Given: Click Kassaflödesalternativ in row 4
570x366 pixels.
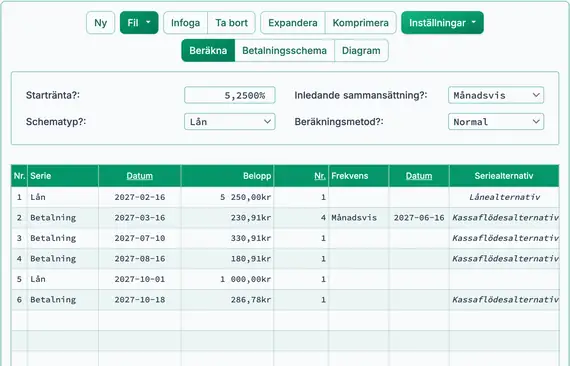Looking at the screenshot, I should pos(504,259).
